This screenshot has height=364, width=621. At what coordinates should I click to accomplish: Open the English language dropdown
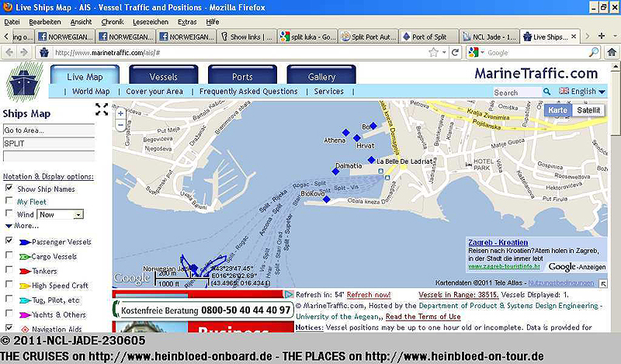pyautogui.click(x=583, y=92)
